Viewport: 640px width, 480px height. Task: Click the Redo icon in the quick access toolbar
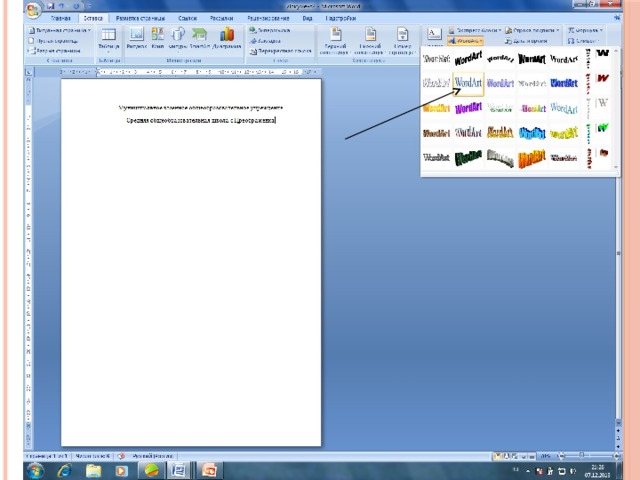(76, 6)
